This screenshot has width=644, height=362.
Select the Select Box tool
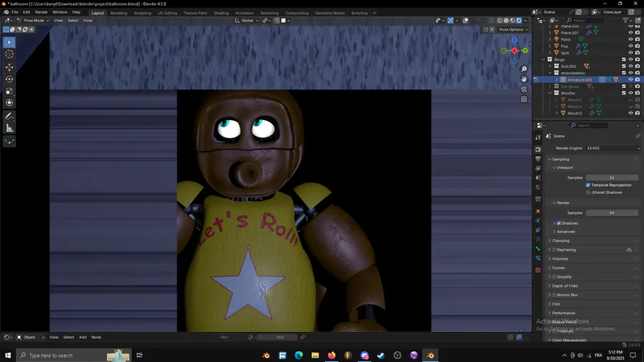tap(9, 42)
